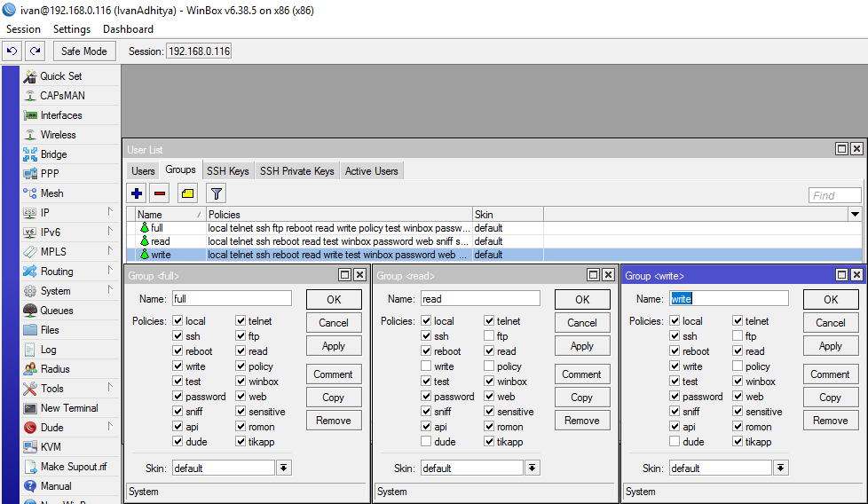The image size is (868, 504).
Task: Expand the Tools submenu
Action: click(110, 387)
